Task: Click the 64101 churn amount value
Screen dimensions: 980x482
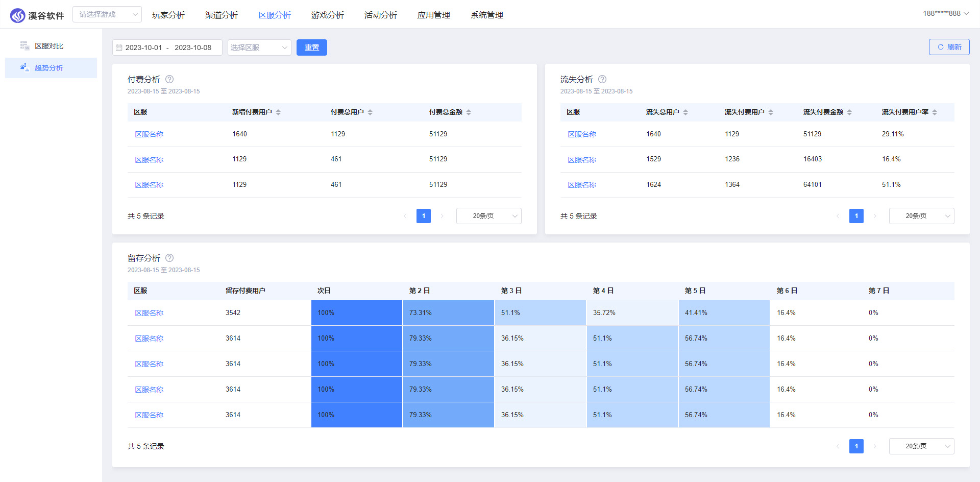Action: point(813,185)
